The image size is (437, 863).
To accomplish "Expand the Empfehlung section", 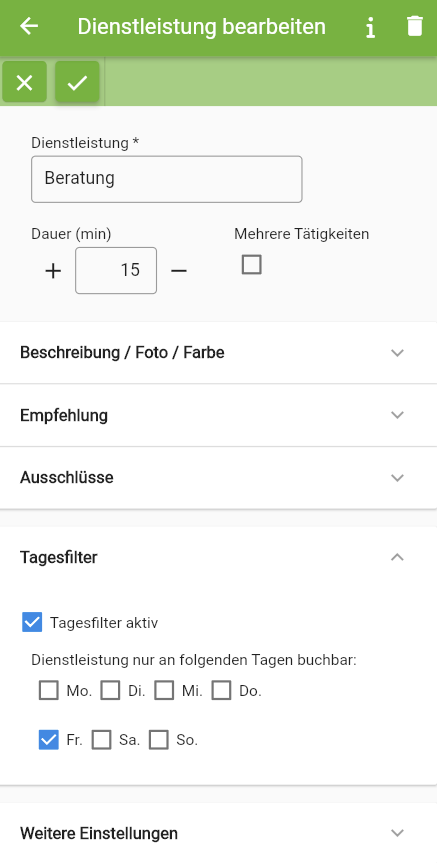I will (x=218, y=415).
